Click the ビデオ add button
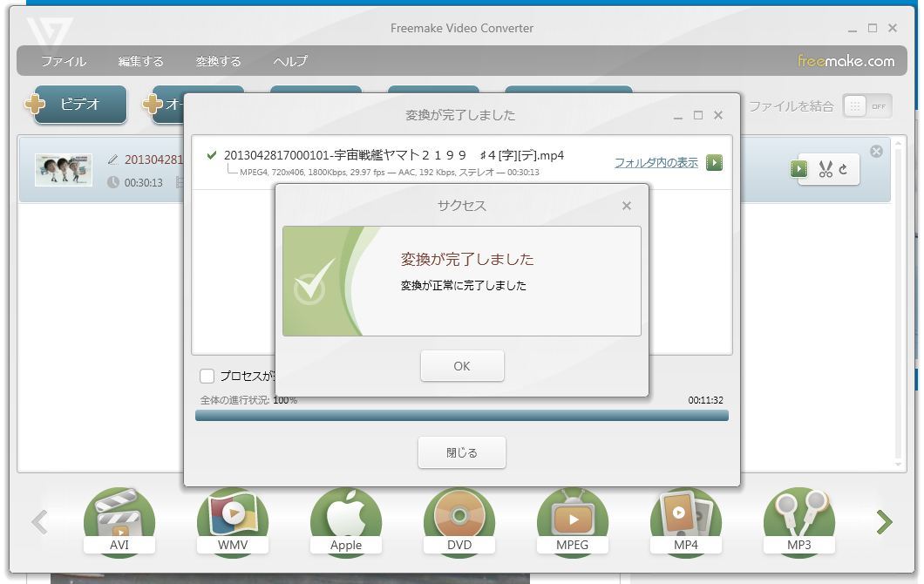 click(80, 105)
